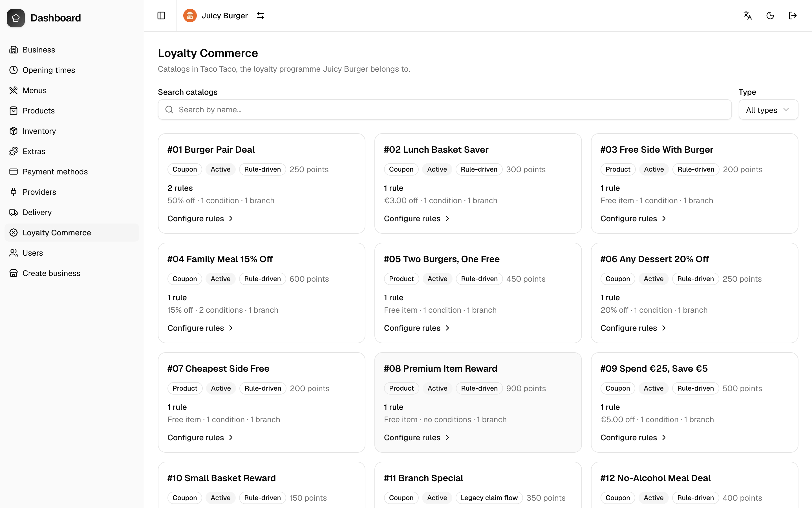Click the chevron next to #07 Configure rules

(x=231, y=437)
